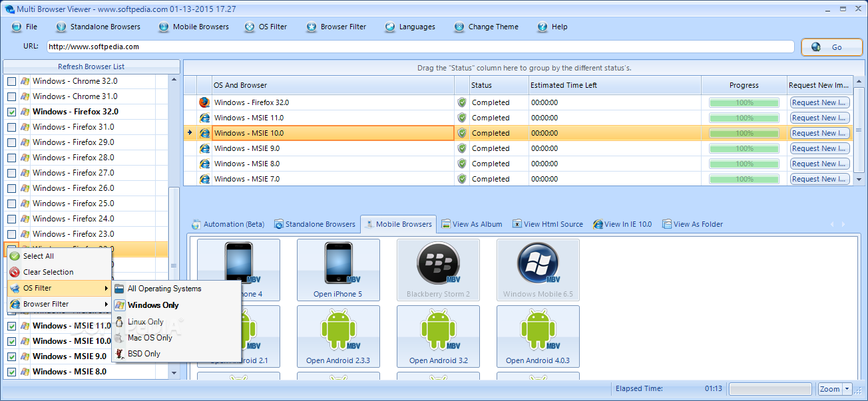Uncheck the Windows - Firefox 32.0 checkbox
Image resolution: width=868 pixels, height=401 pixels.
point(11,112)
